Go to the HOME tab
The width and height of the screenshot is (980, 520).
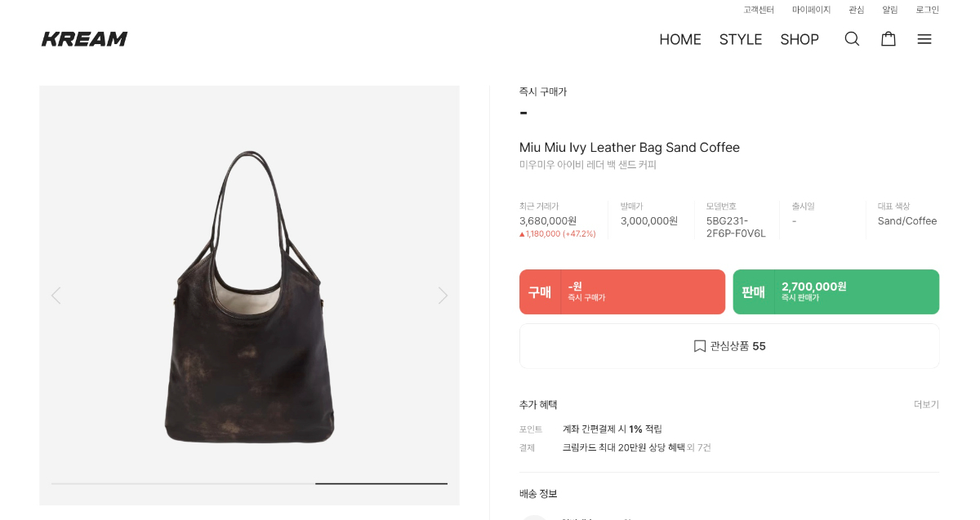tap(680, 39)
